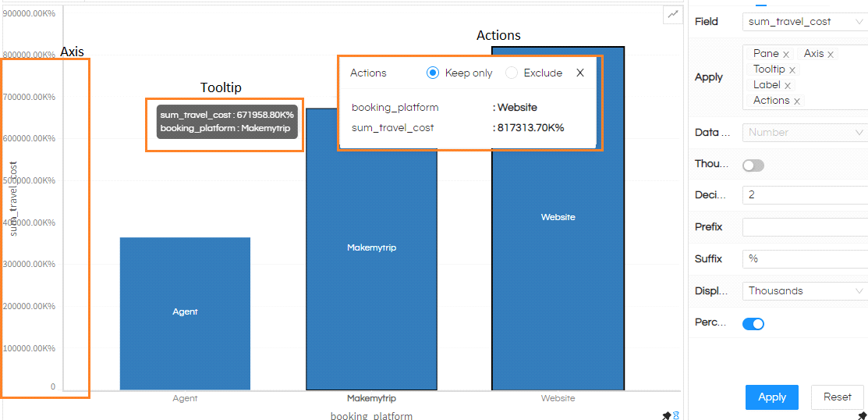Click the Prefix input field

805,227
